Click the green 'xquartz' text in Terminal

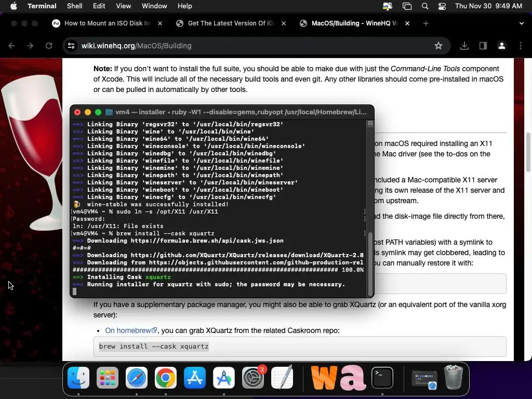pyautogui.click(x=158, y=277)
